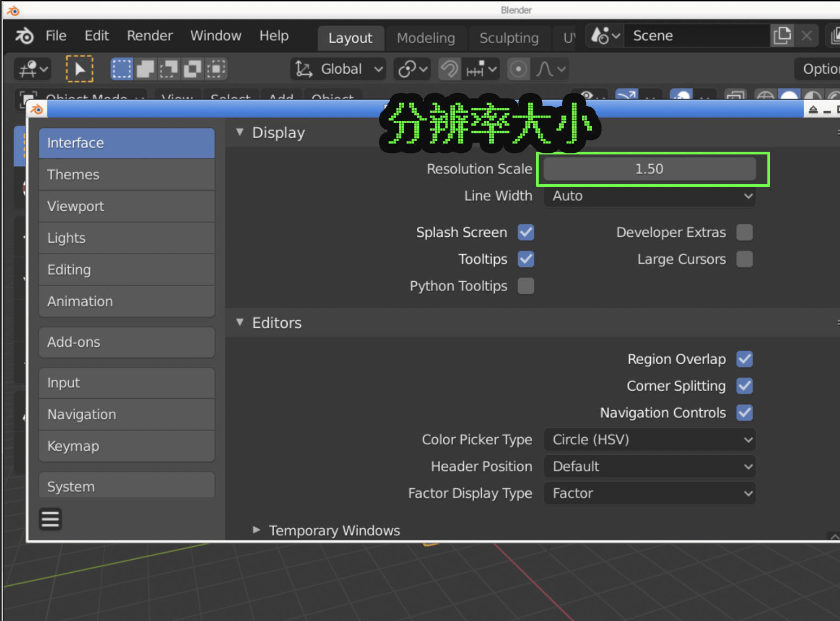Uncheck the Navigation Controls checkbox

745,412
